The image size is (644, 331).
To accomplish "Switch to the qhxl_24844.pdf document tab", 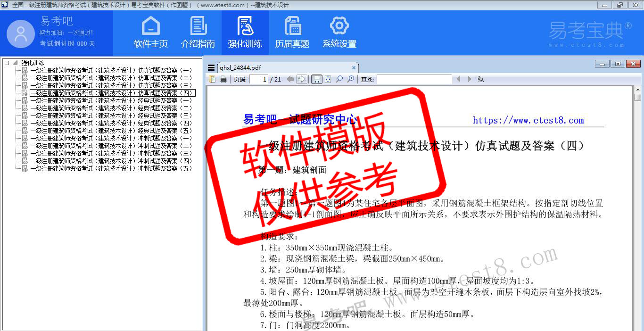I will pyautogui.click(x=240, y=67).
